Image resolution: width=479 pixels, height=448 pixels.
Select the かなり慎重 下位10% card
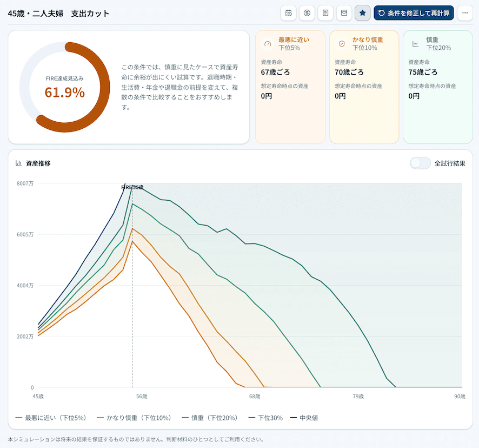click(x=364, y=87)
